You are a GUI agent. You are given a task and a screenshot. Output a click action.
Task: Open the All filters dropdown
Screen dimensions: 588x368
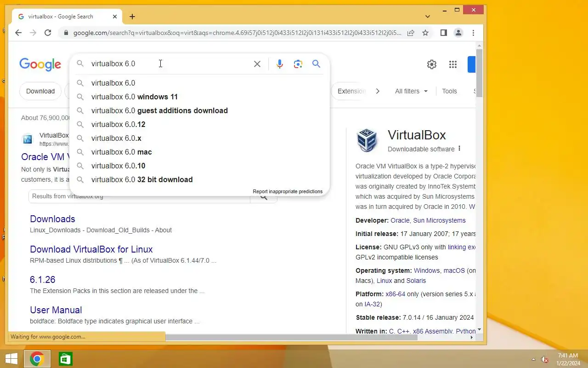(x=411, y=91)
